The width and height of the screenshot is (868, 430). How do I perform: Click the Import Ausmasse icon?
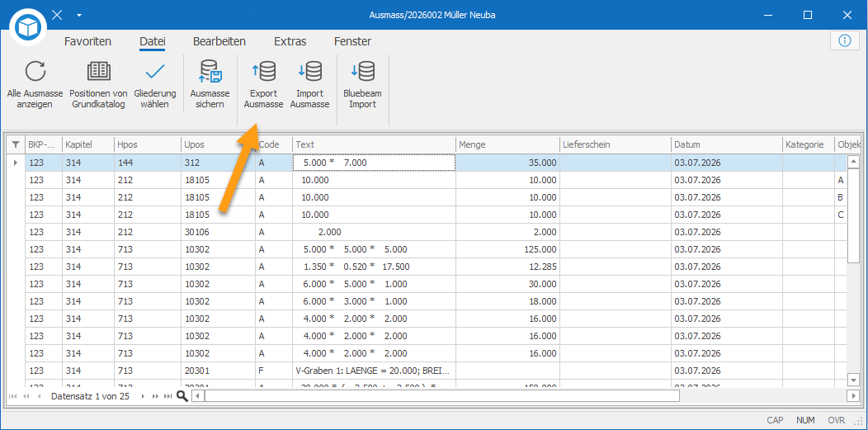[310, 72]
